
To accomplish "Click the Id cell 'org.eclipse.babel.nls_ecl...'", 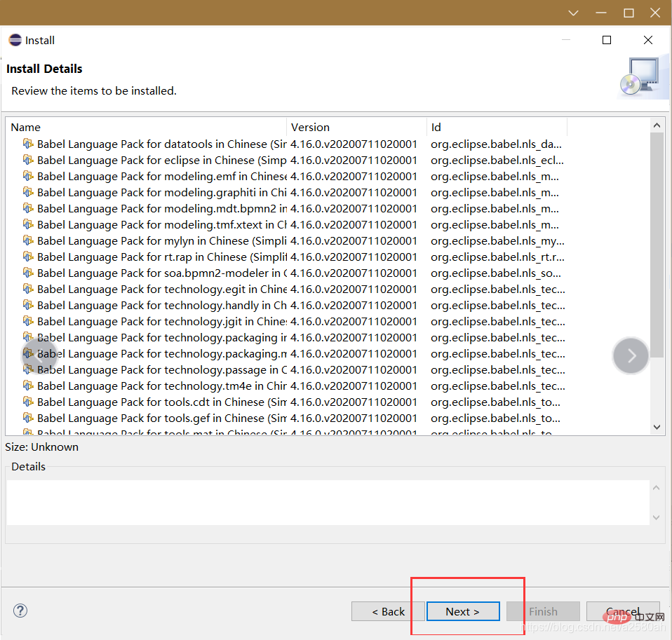I will pos(497,161).
